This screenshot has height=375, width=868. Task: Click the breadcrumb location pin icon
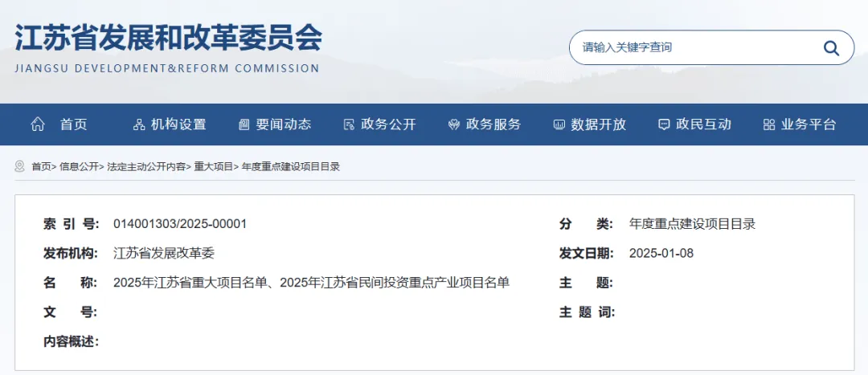pos(20,166)
